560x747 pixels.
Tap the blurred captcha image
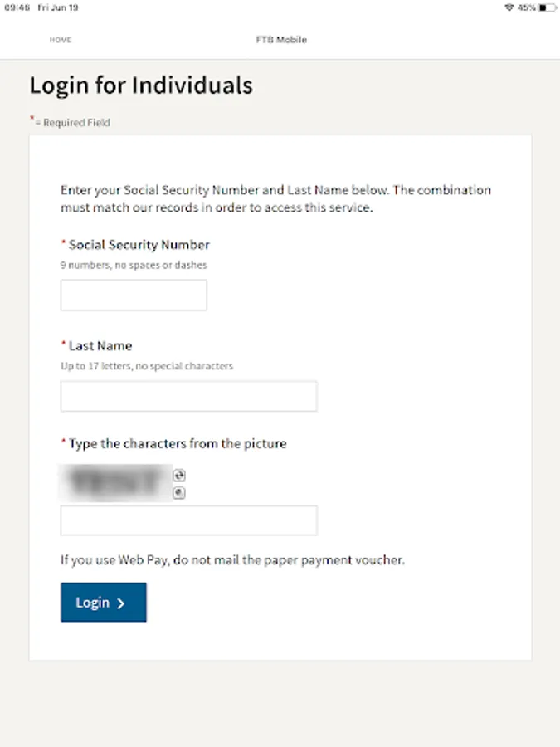(x=116, y=482)
